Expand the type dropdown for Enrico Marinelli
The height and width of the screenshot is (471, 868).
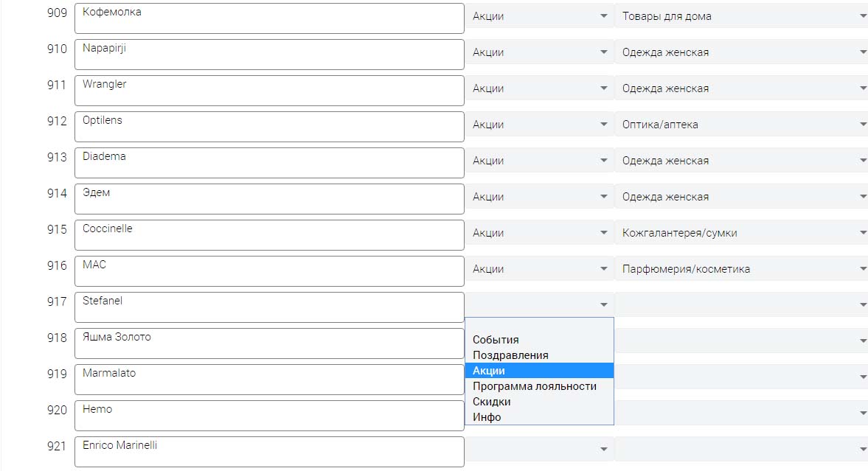539,449
